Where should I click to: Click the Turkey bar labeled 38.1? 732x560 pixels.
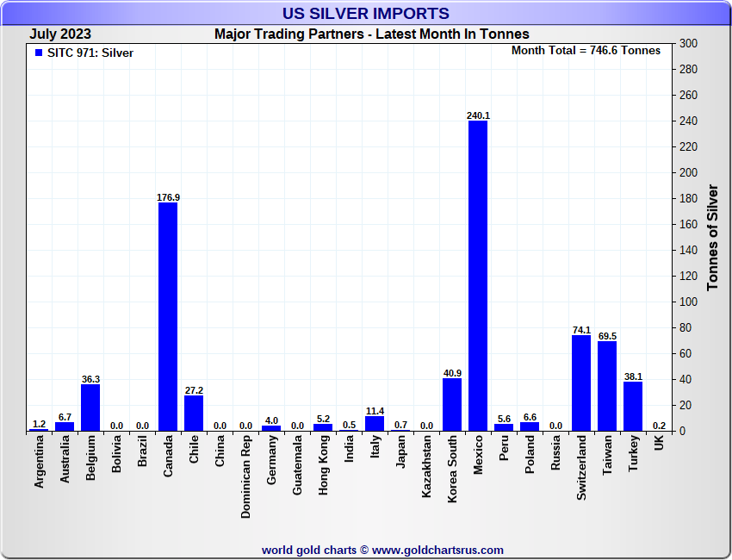633,406
